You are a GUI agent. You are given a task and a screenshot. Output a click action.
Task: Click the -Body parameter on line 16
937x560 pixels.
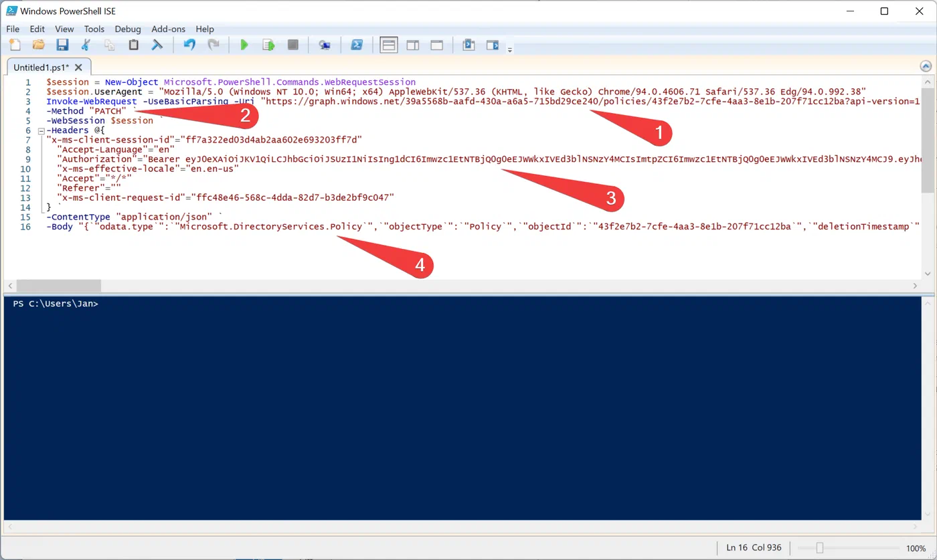[x=60, y=227]
